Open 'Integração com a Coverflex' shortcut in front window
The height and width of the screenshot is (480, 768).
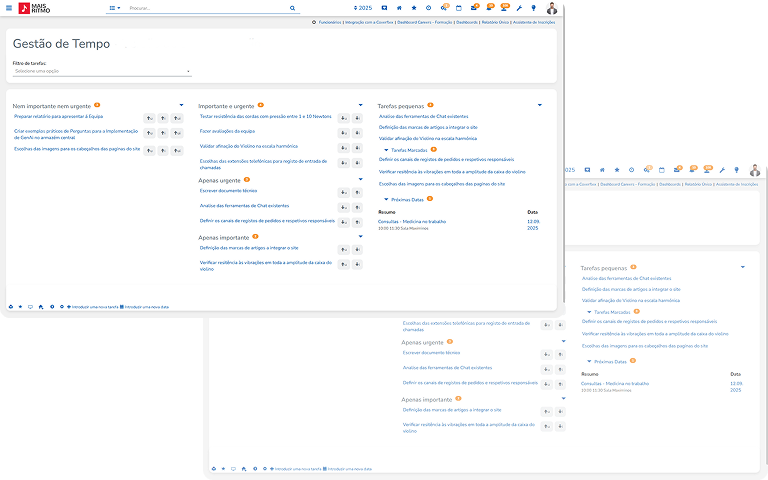(x=366, y=20)
